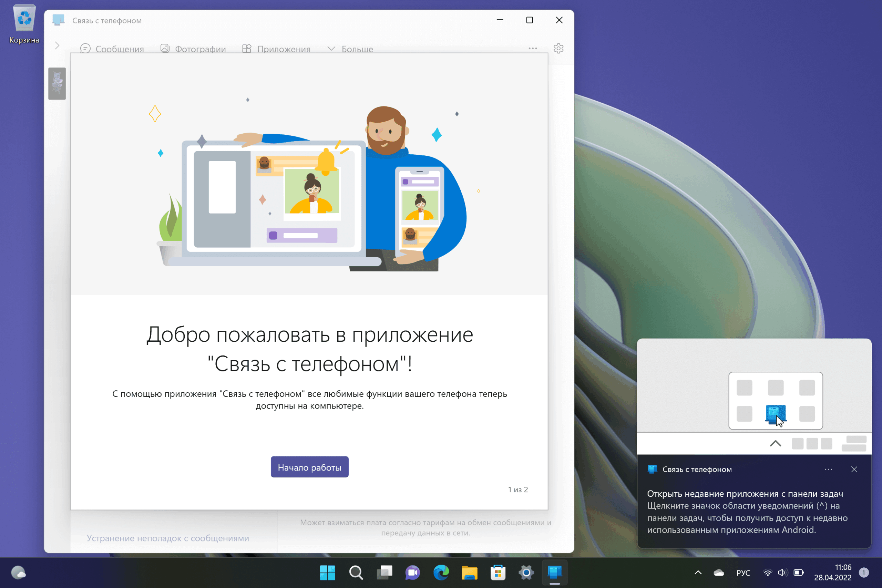882x588 pixels.
Task: Open notification options three dots
Action: pyautogui.click(x=828, y=469)
